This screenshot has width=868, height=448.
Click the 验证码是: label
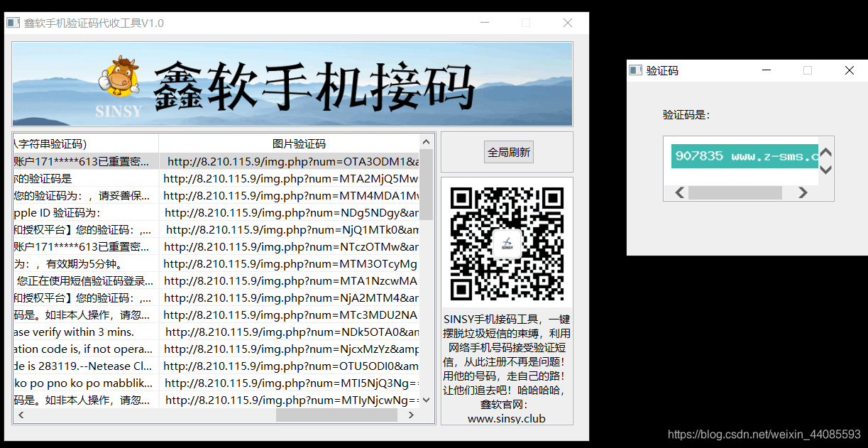click(x=686, y=115)
